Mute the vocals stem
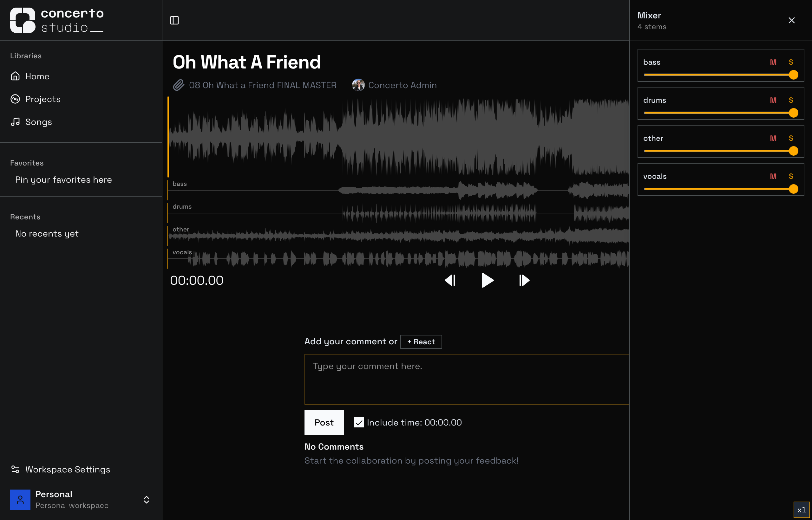 (773, 176)
